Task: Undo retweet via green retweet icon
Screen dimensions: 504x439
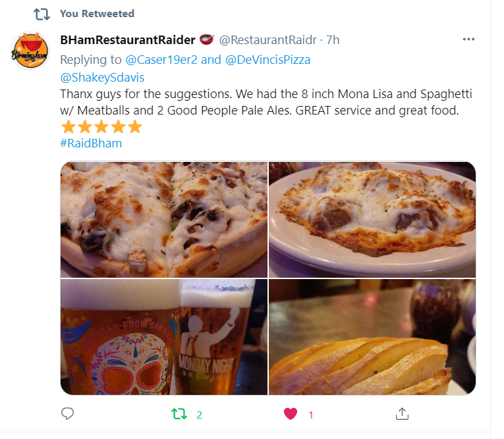Action: (179, 414)
